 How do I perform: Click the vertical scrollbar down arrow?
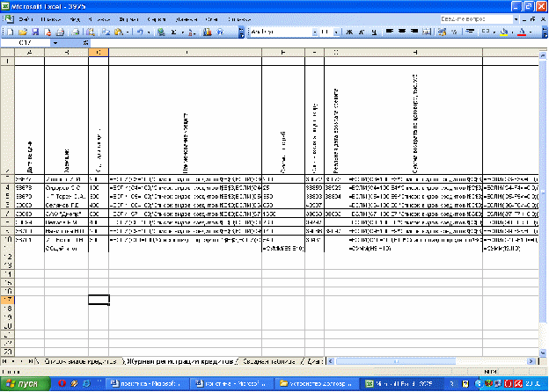[x=543, y=352]
